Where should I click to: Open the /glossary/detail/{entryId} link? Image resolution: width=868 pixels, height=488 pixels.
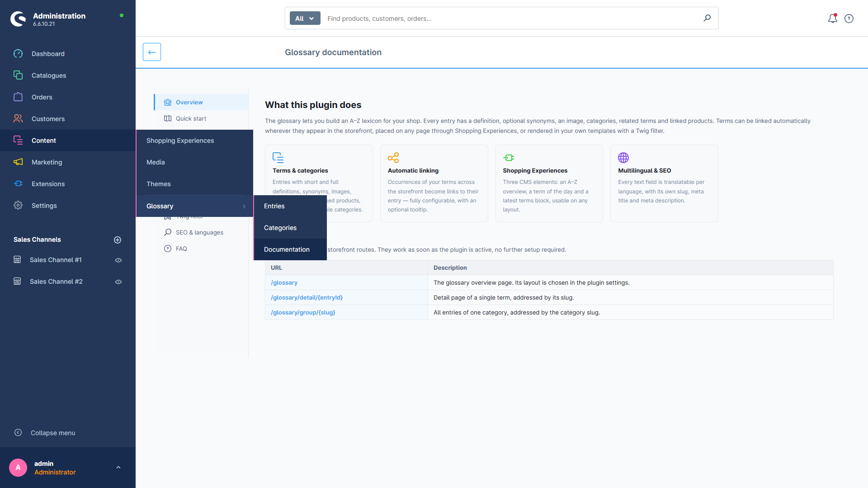coord(307,298)
